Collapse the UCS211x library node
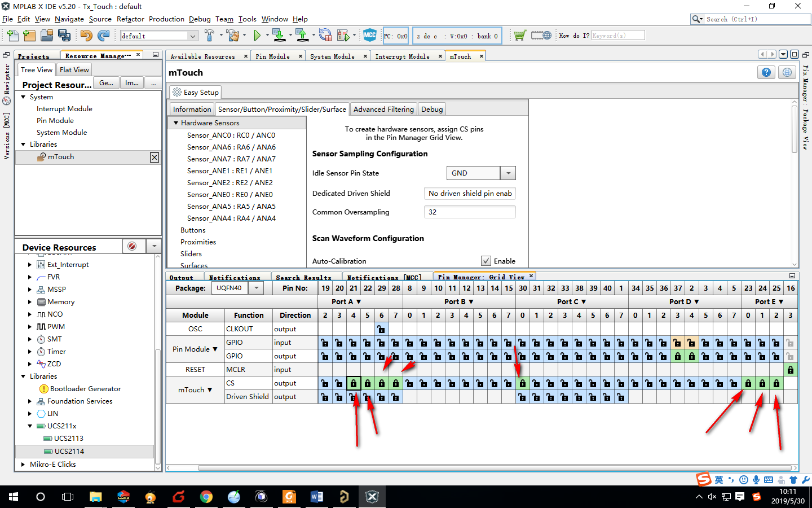 pyautogui.click(x=30, y=426)
